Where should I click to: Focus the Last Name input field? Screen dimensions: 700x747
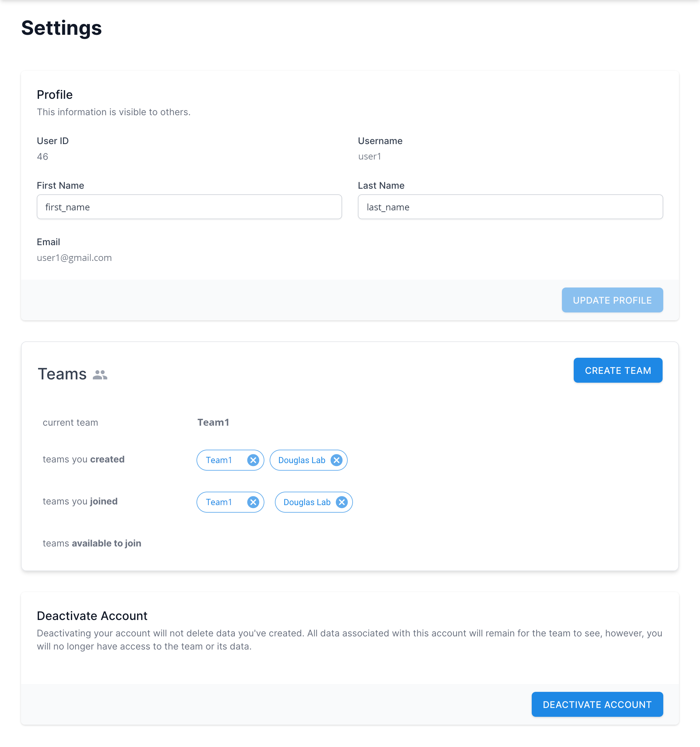tap(510, 207)
